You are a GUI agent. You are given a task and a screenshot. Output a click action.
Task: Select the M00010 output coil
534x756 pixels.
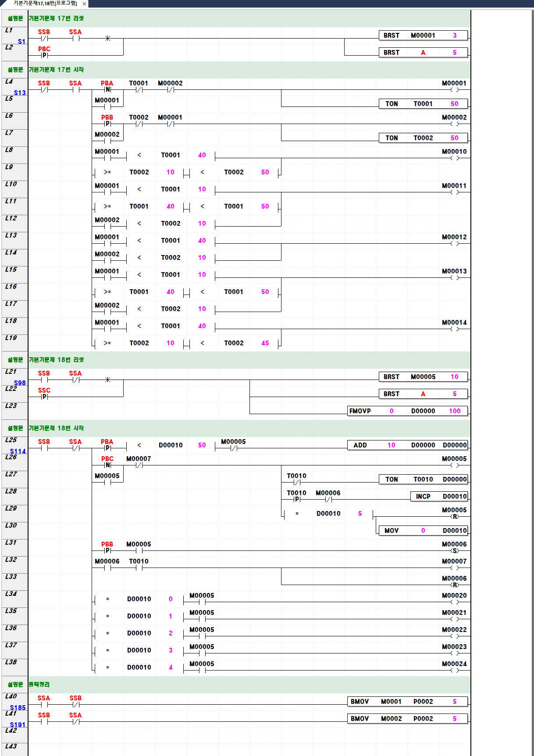coord(454,158)
